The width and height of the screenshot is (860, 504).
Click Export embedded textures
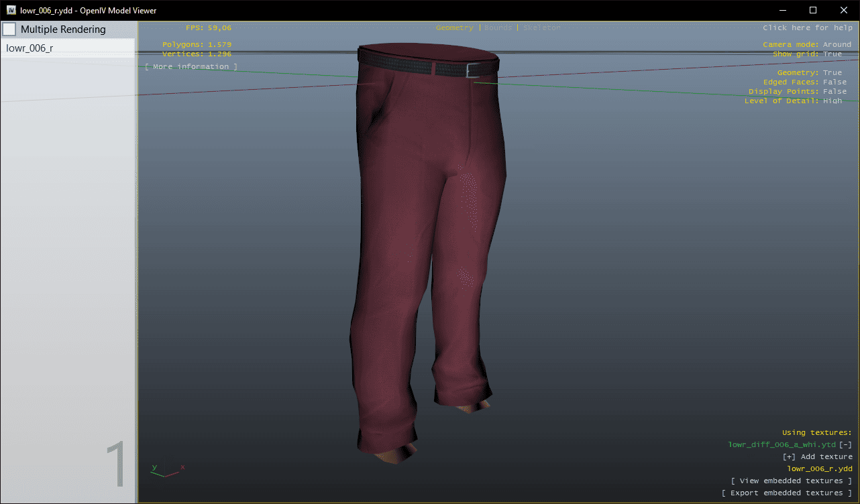pyautogui.click(x=786, y=493)
